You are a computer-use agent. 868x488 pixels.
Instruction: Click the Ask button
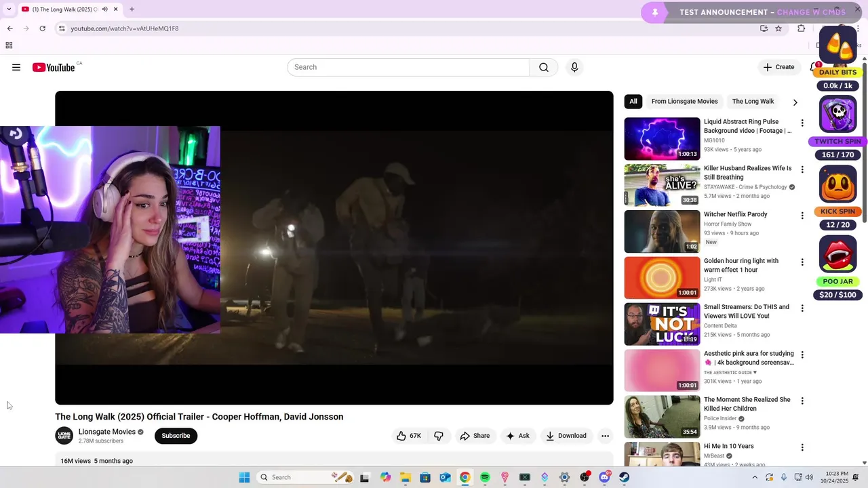[x=517, y=436]
